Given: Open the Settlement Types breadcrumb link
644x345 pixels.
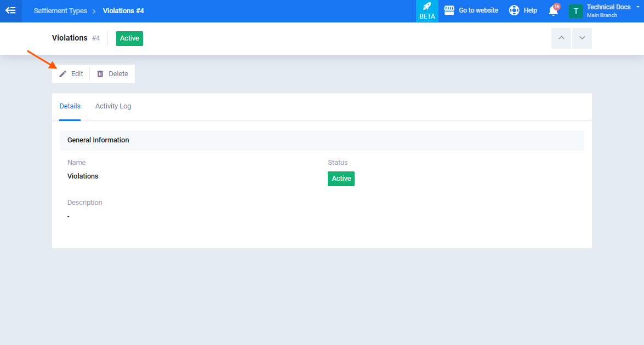Looking at the screenshot, I should coord(60,10).
